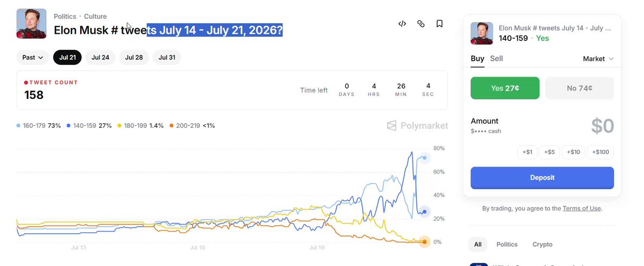Click the embed code icon
Screen dimensions: 644x266
pyautogui.click(x=402, y=24)
